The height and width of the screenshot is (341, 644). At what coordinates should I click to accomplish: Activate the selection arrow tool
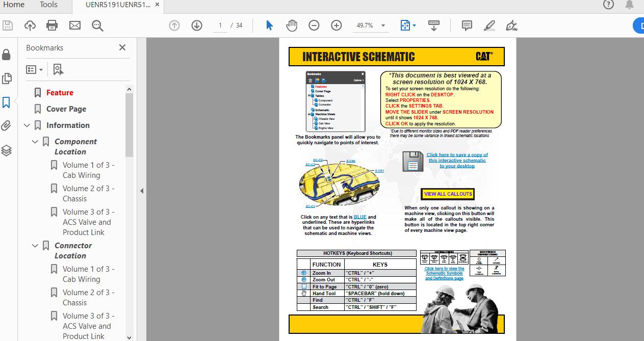(x=270, y=25)
